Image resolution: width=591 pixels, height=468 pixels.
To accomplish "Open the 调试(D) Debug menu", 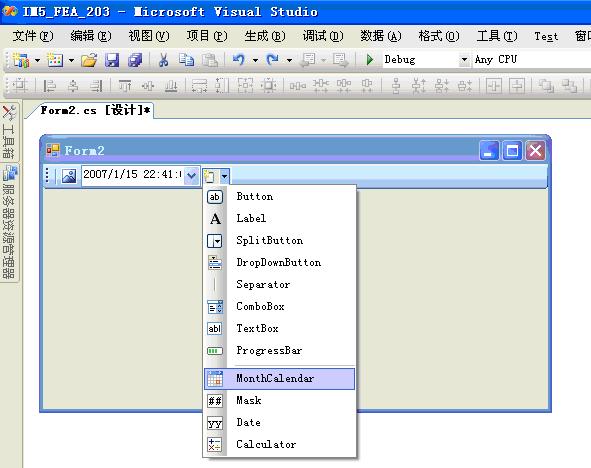I will coord(323,36).
